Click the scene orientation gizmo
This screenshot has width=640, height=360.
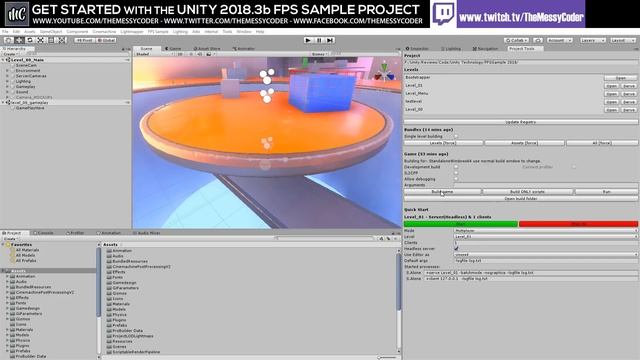tap(384, 73)
